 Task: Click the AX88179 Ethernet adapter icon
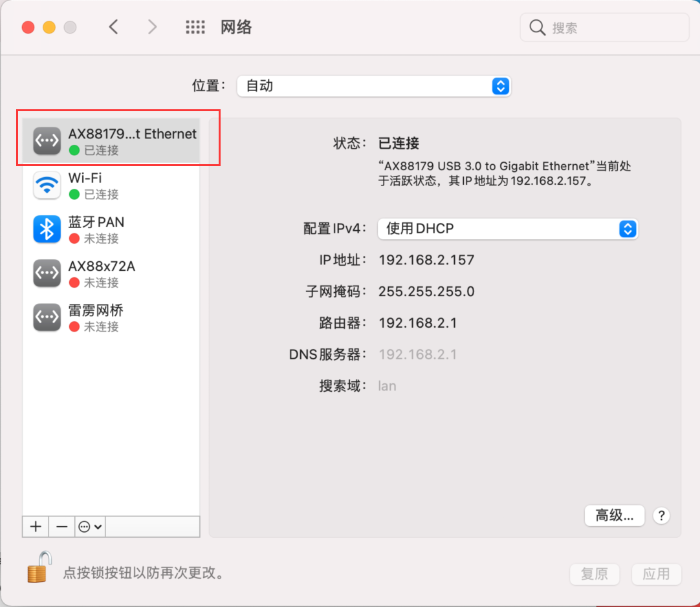pyautogui.click(x=47, y=142)
